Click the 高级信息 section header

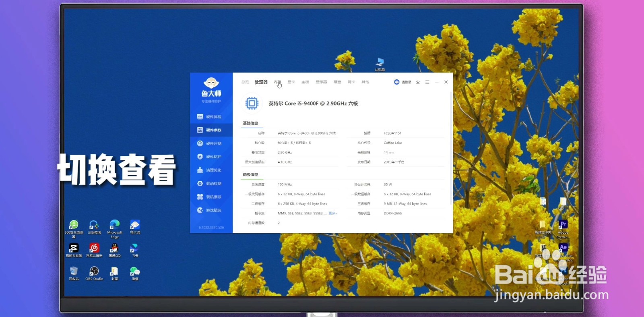click(x=250, y=175)
